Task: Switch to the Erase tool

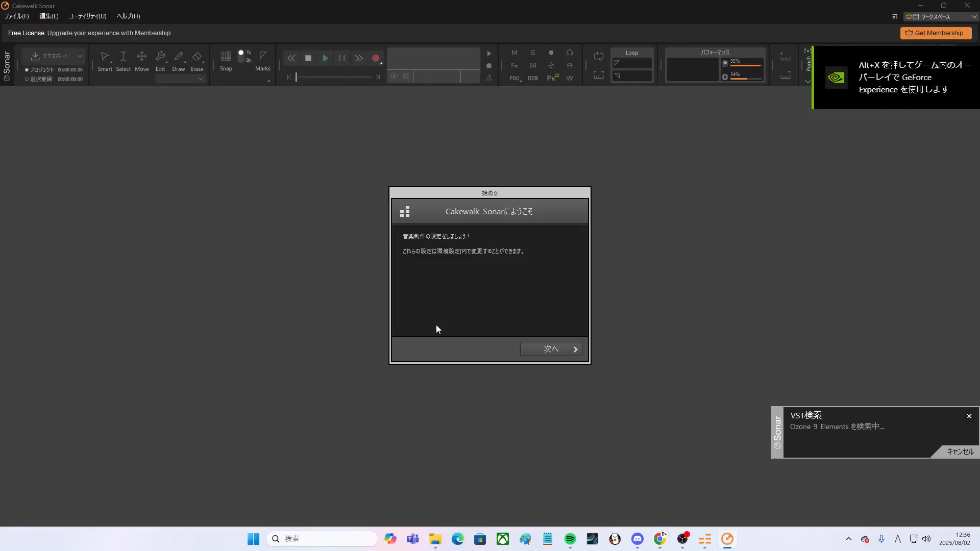Action: point(197,61)
